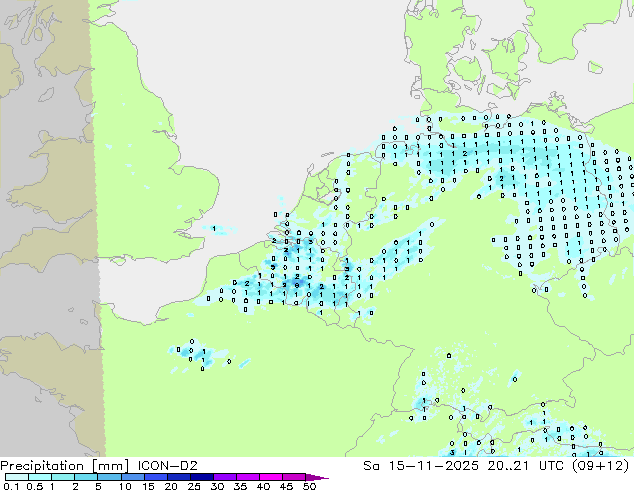Click the '0.1' legend value label
The width and height of the screenshot is (634, 490).
(11, 486)
